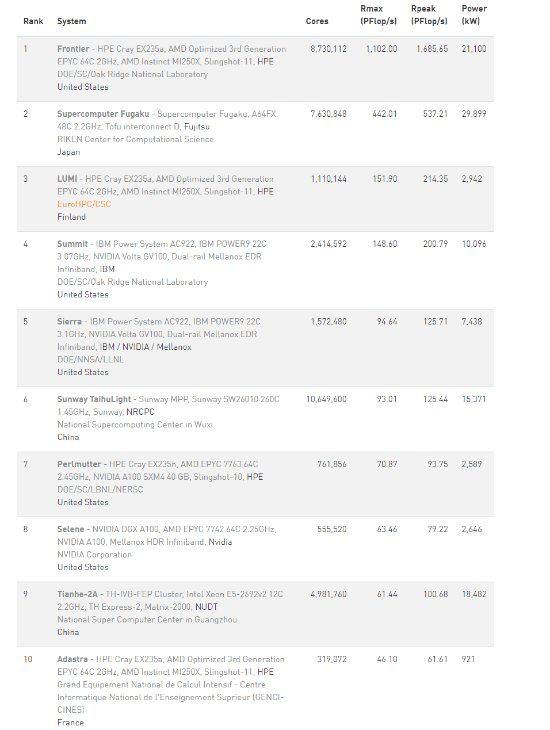Click the Tianhe-2A system name
This screenshot has height=730, width=550.
point(77,595)
